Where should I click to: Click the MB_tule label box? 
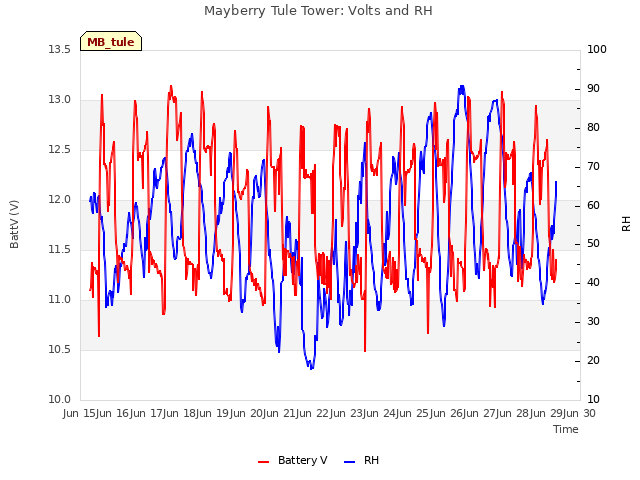point(111,41)
